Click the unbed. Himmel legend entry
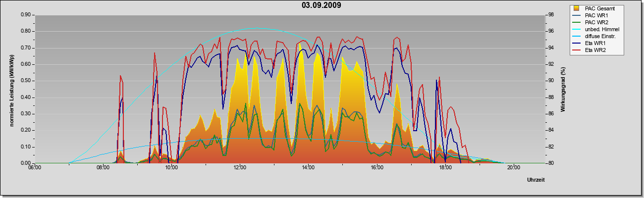 click(x=596, y=30)
